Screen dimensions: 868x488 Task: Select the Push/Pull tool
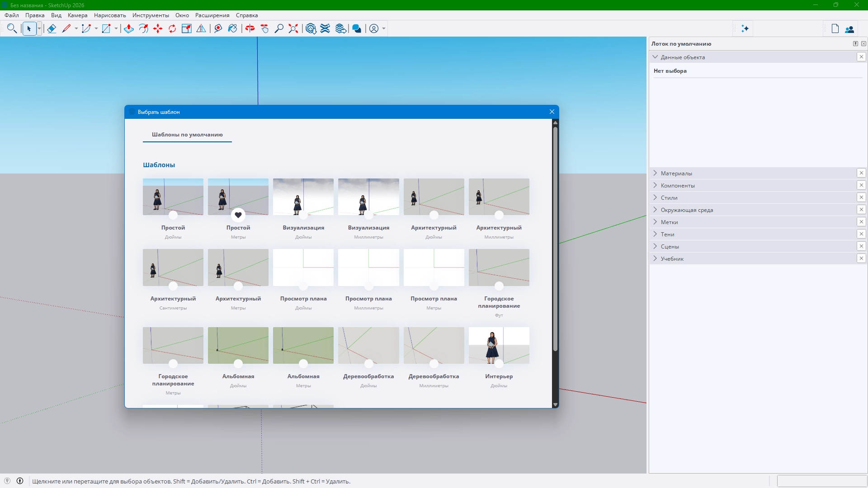[129, 28]
